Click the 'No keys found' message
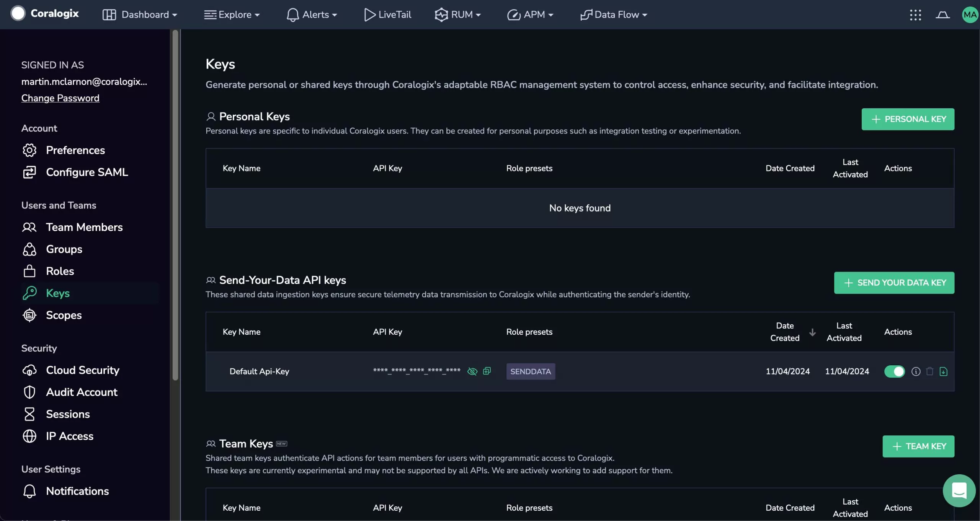The width and height of the screenshot is (980, 521). pyautogui.click(x=580, y=208)
